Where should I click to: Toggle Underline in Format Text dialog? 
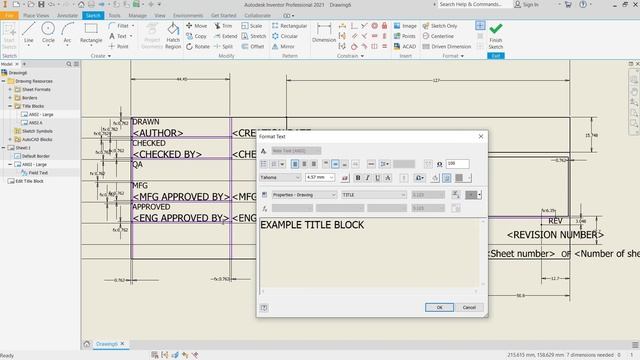click(x=378, y=178)
